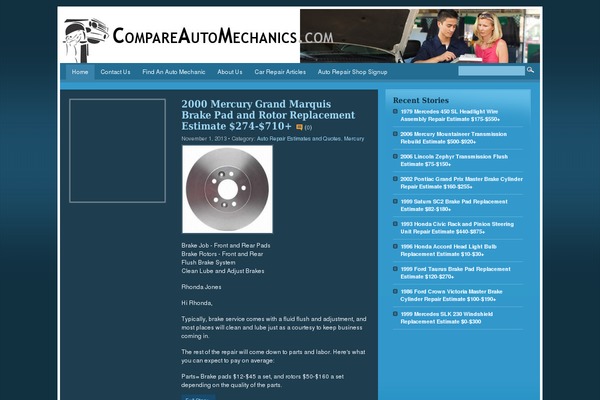Click the Recent Stories heading
The height and width of the screenshot is (400, 600).
point(421,100)
